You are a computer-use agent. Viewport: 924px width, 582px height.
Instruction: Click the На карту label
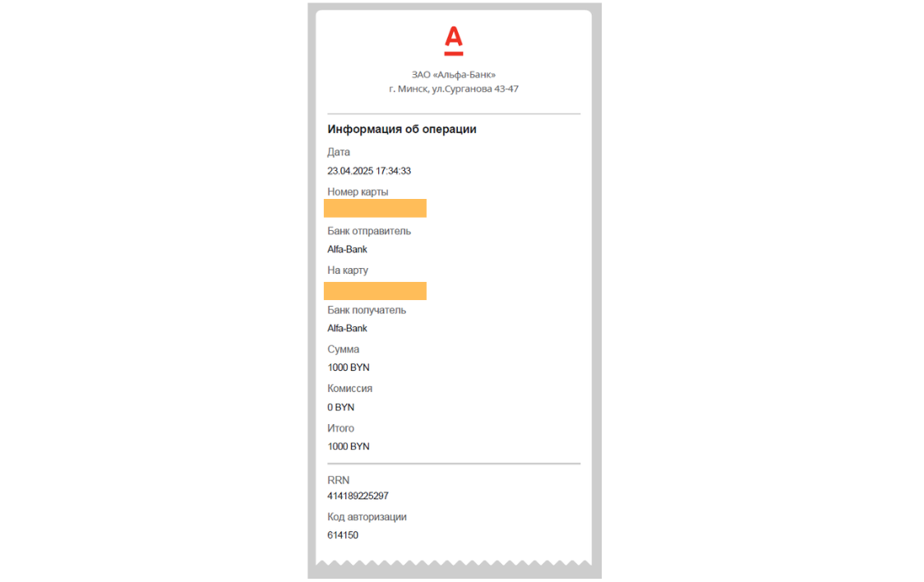(348, 270)
